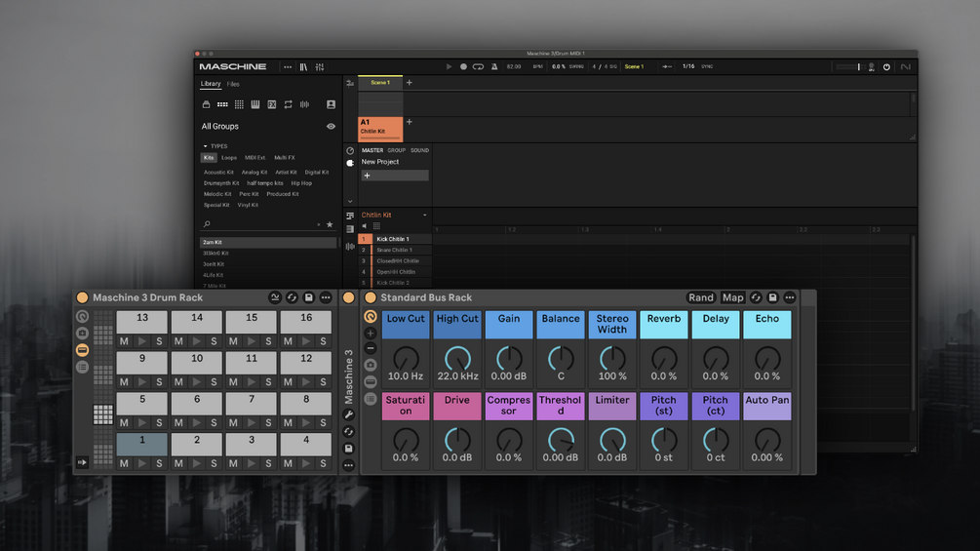This screenshot has width=980, height=551.
Task: Click the audio engine power icon
Action: pyautogui.click(x=886, y=67)
